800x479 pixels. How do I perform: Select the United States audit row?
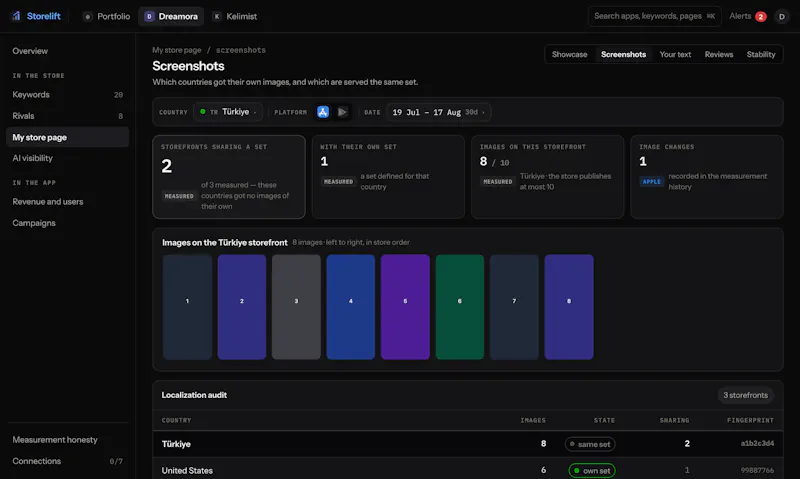coord(468,470)
